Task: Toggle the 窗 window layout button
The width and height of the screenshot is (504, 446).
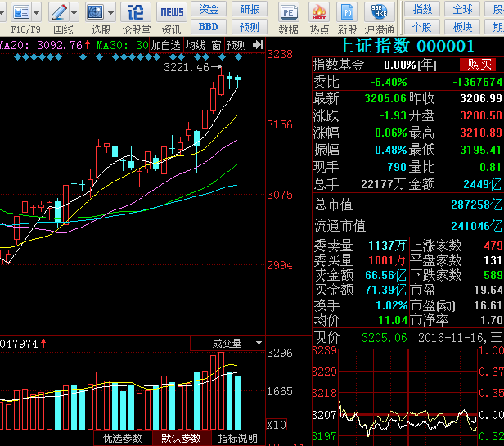Action: 216,45
